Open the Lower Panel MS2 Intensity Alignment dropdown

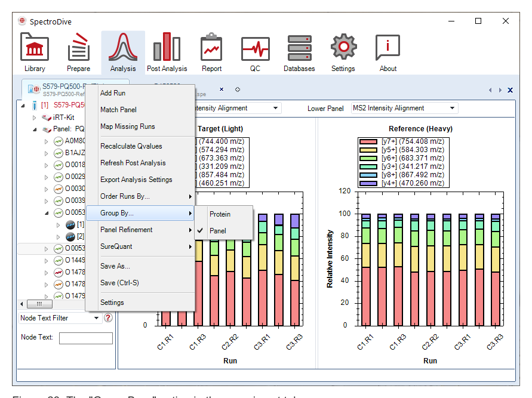click(x=452, y=108)
